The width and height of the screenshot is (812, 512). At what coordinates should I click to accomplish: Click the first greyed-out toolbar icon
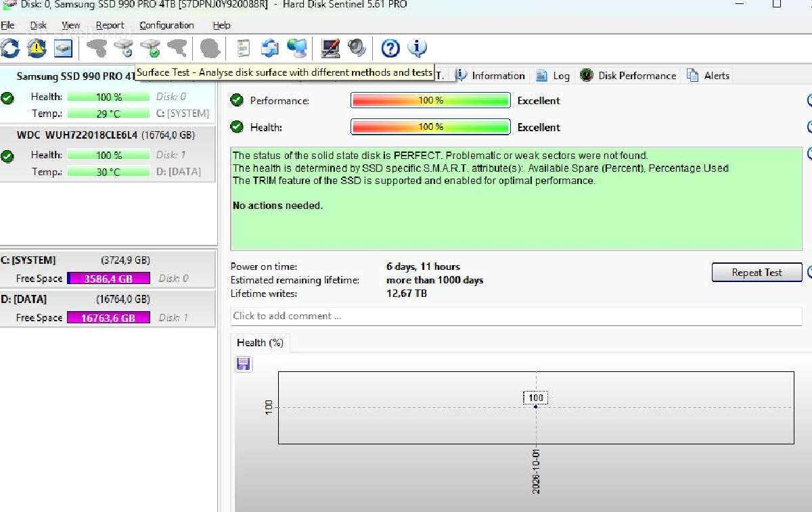pyautogui.click(x=97, y=48)
